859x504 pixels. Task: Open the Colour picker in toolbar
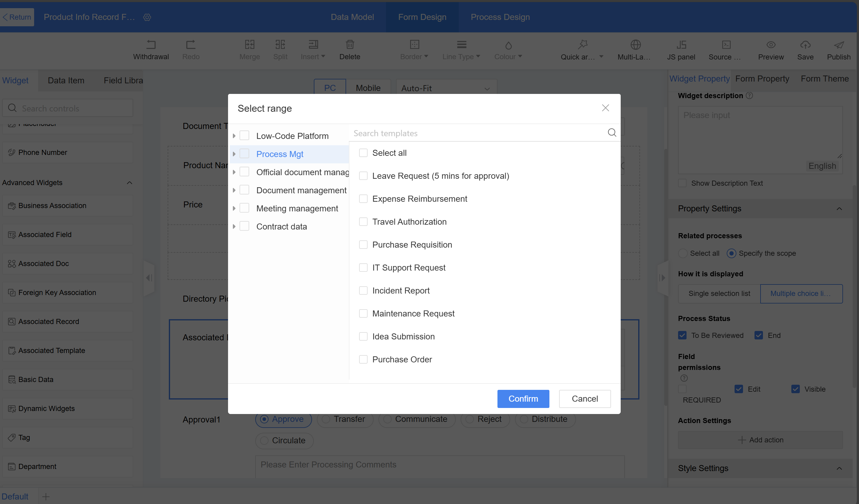[508, 50]
